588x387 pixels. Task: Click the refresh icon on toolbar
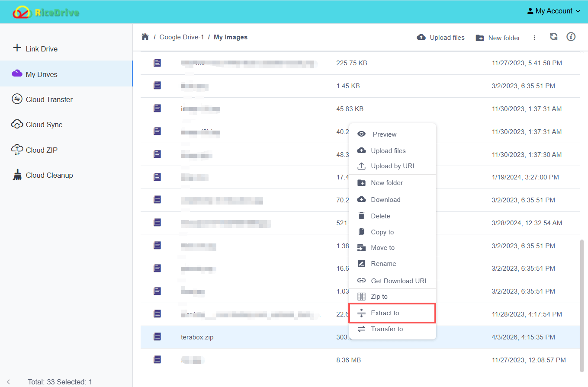(x=553, y=37)
